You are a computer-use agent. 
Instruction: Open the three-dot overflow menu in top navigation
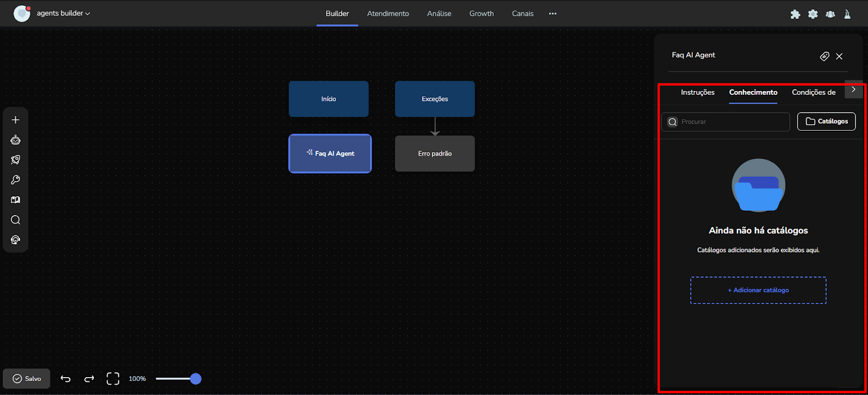click(552, 14)
